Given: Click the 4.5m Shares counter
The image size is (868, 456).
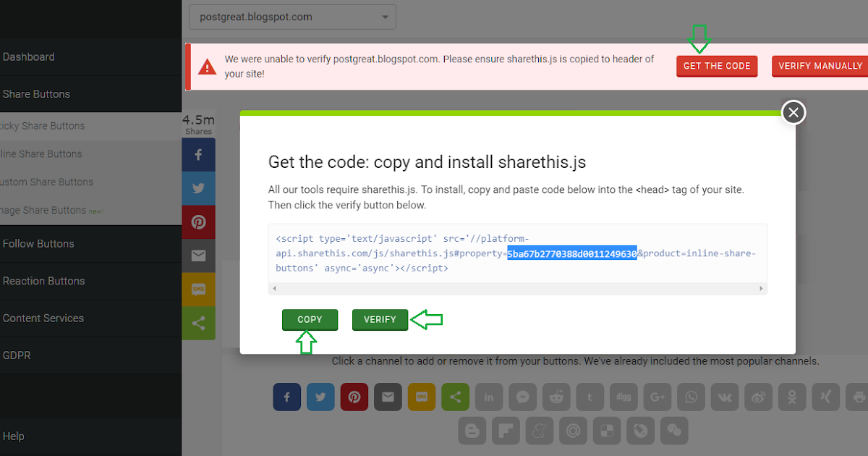Looking at the screenshot, I should point(198,124).
